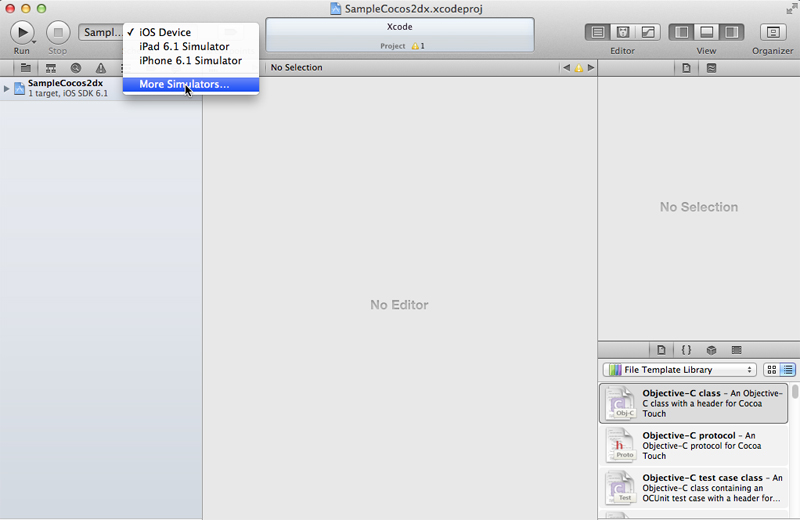Viewport: 800px width, 520px height.
Task: Toggle the Debug area view button
Action: coord(707,32)
